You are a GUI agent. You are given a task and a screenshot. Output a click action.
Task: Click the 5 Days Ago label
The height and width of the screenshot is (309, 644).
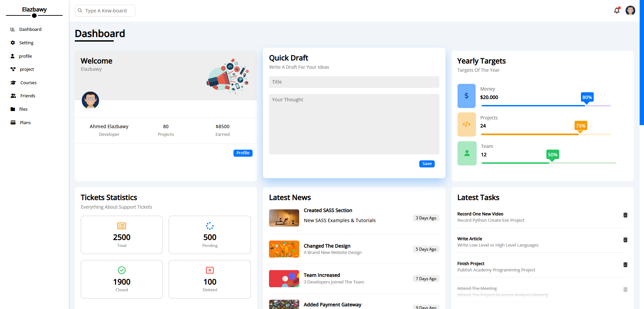click(x=426, y=249)
